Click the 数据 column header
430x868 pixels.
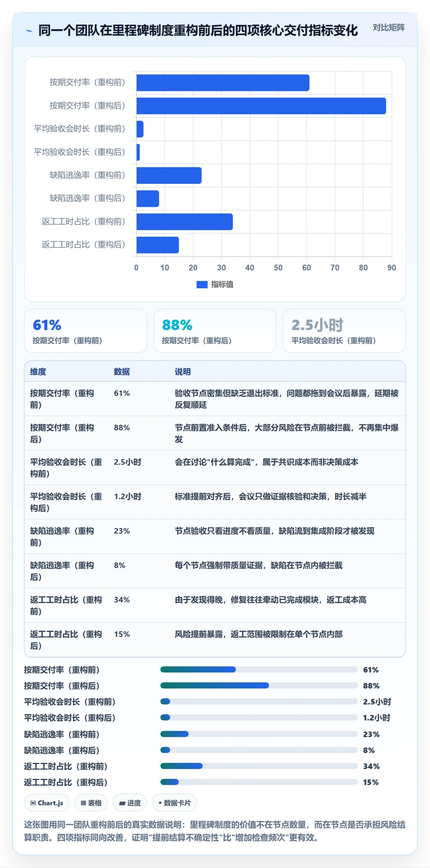click(122, 372)
